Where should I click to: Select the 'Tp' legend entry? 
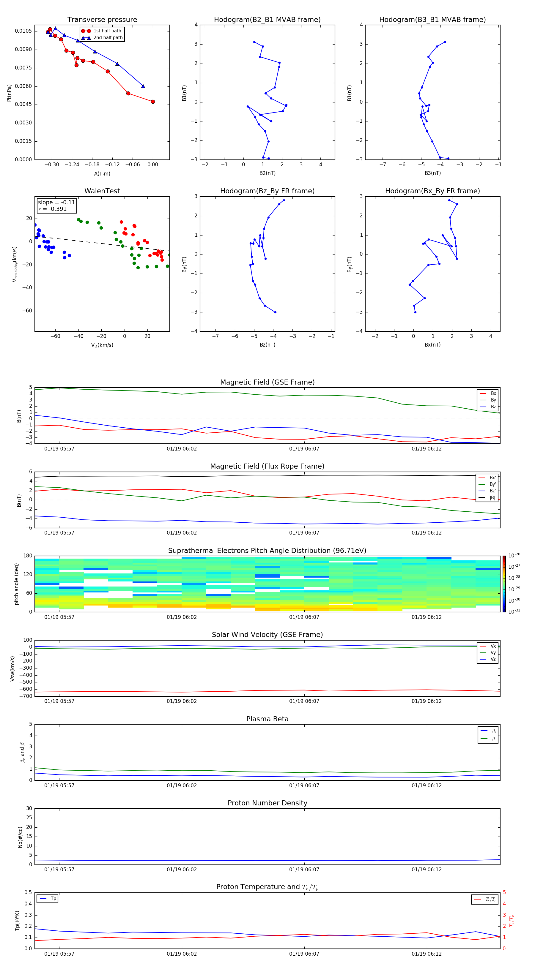pos(48,899)
